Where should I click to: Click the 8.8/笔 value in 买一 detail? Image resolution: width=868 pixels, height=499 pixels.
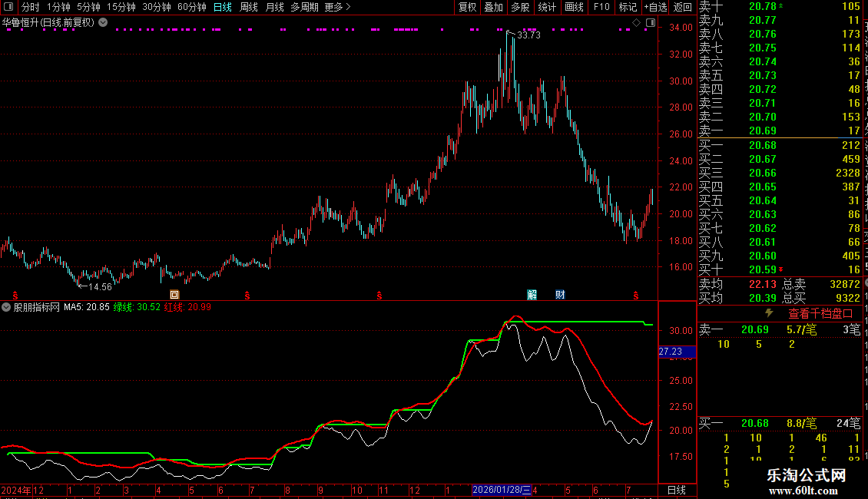[x=802, y=423]
